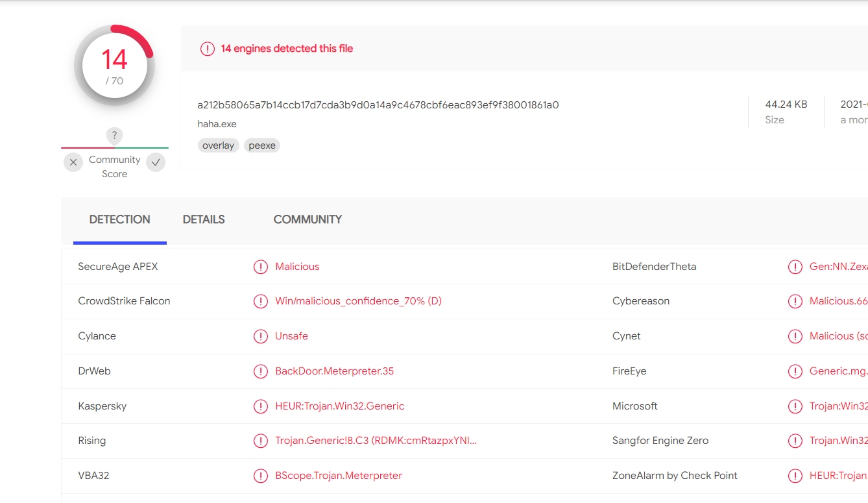Click warning icon in Cybereason result row
This screenshot has height=503, width=868.
(795, 301)
